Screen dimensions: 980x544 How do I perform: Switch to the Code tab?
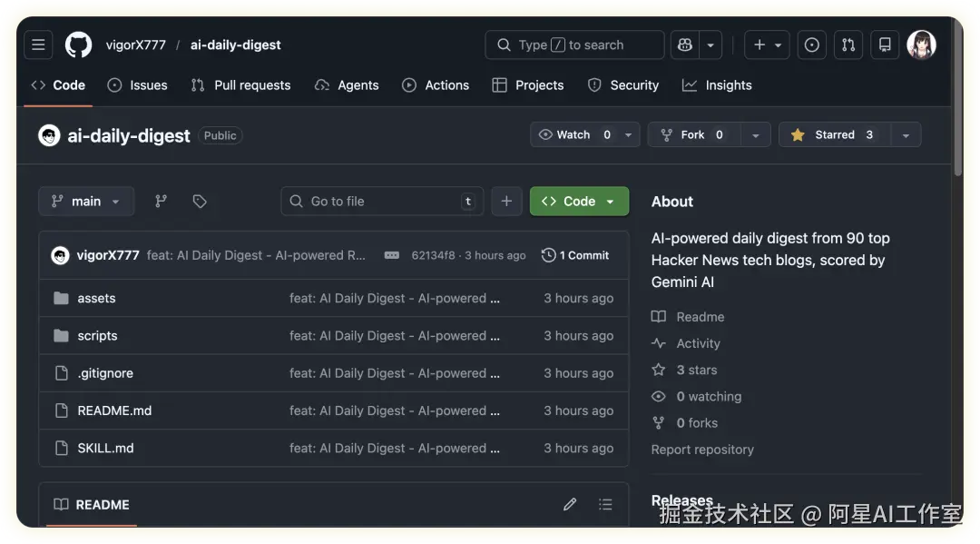coord(58,85)
